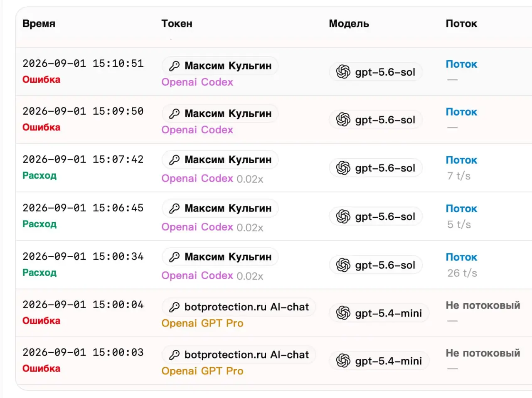
Task: Click the key icon in the 15:07:42 row
Action: click(x=175, y=160)
